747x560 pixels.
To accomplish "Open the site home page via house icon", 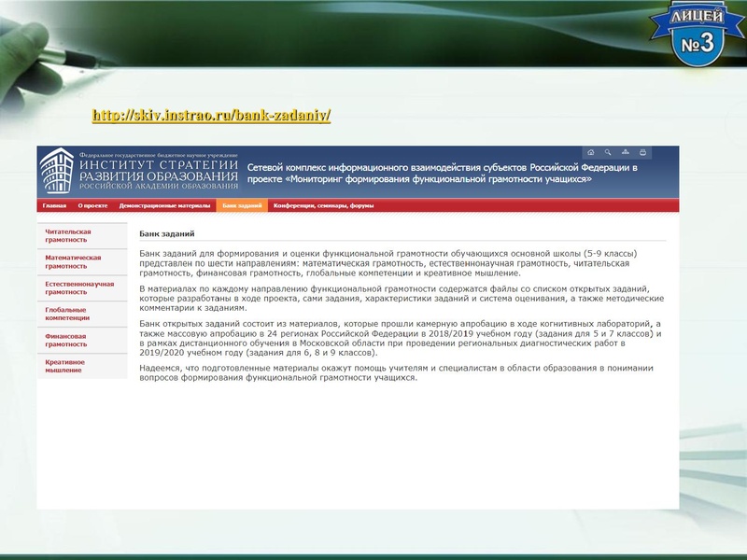I will click(591, 152).
